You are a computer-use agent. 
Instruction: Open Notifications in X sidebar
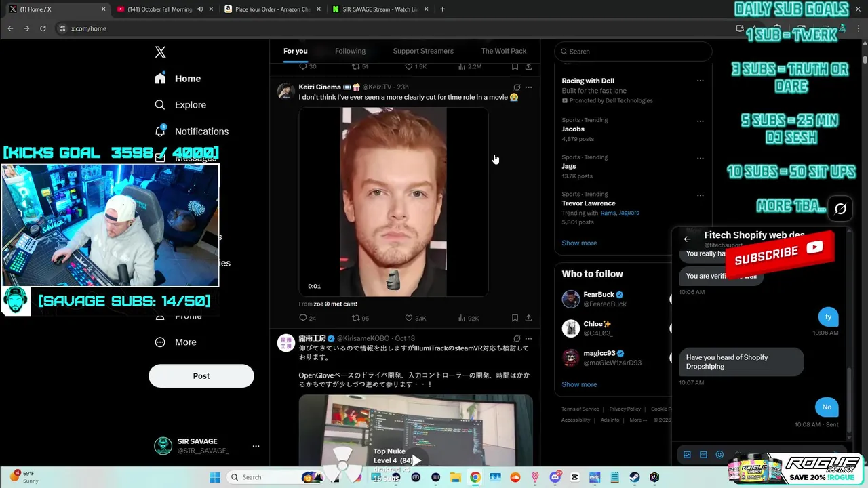[191, 131]
